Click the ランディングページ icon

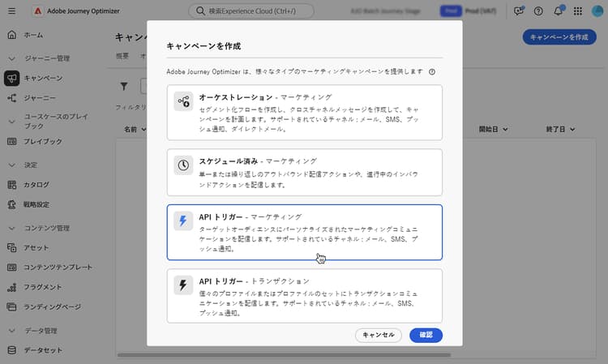(x=12, y=306)
